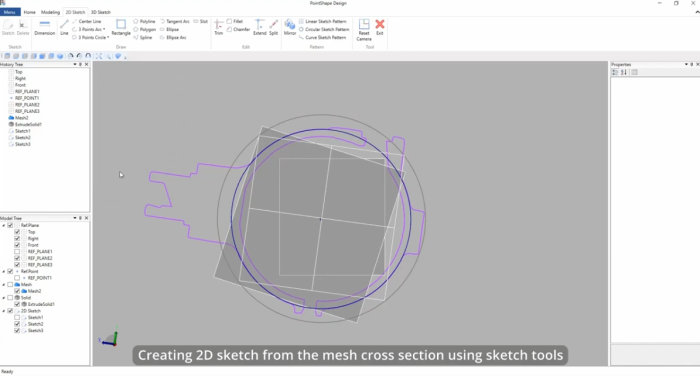
Task: Collapse the Ref.Plane group in Model Tree
Action: coord(4,226)
